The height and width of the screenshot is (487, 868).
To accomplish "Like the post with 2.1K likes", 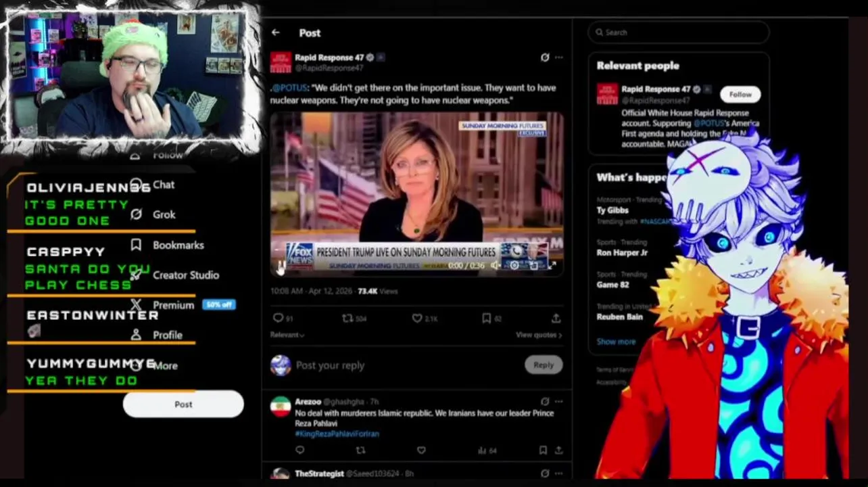I will 425,318.
